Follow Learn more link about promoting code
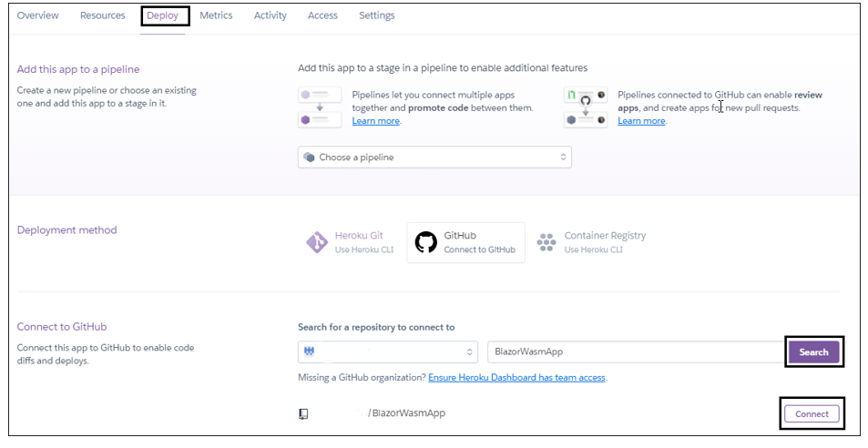This screenshot has height=448, width=868. 375,121
